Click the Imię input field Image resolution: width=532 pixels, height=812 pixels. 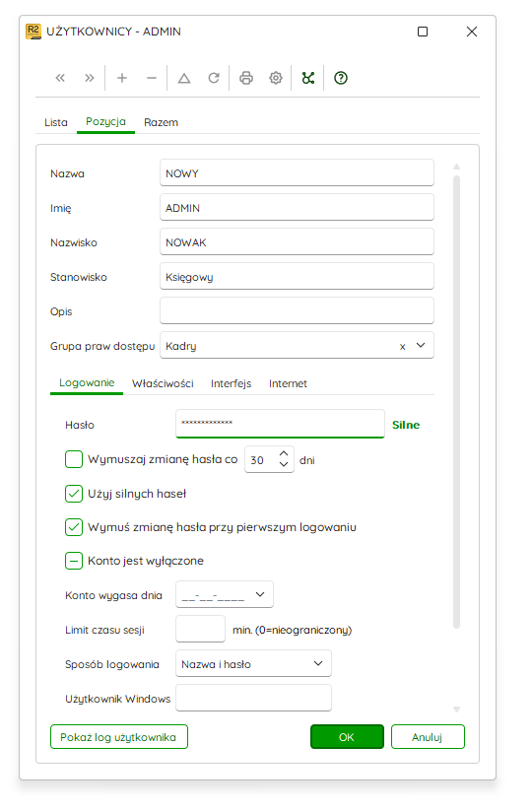[x=297, y=208]
